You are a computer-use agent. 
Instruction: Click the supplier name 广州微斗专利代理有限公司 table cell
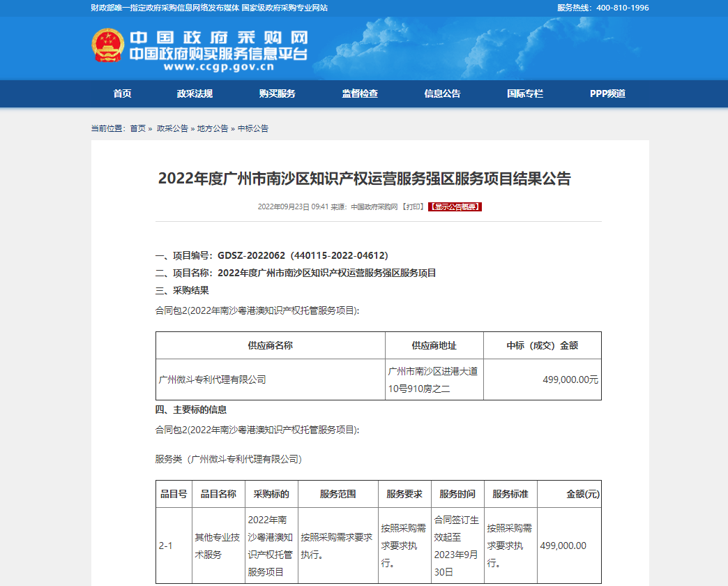coord(213,380)
